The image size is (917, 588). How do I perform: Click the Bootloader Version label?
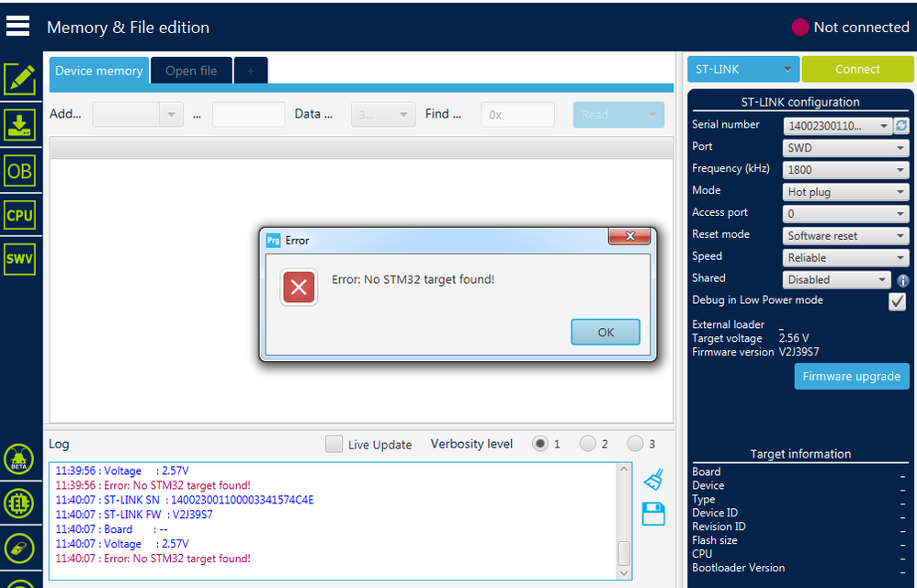738,568
